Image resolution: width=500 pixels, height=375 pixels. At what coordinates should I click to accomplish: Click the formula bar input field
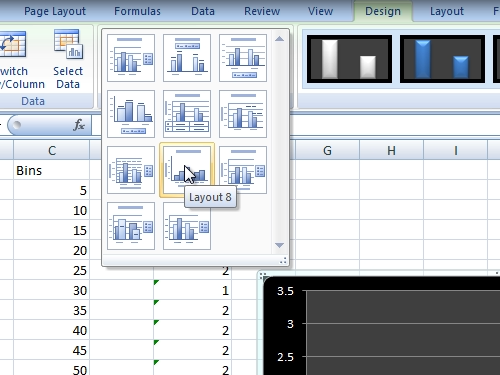pos(395,125)
